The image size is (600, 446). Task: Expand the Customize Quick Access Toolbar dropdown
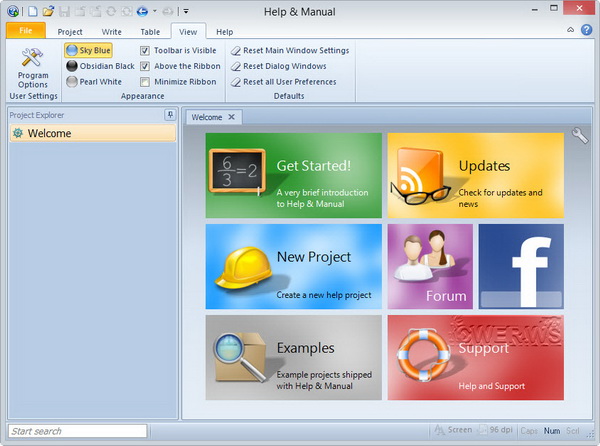(x=185, y=11)
